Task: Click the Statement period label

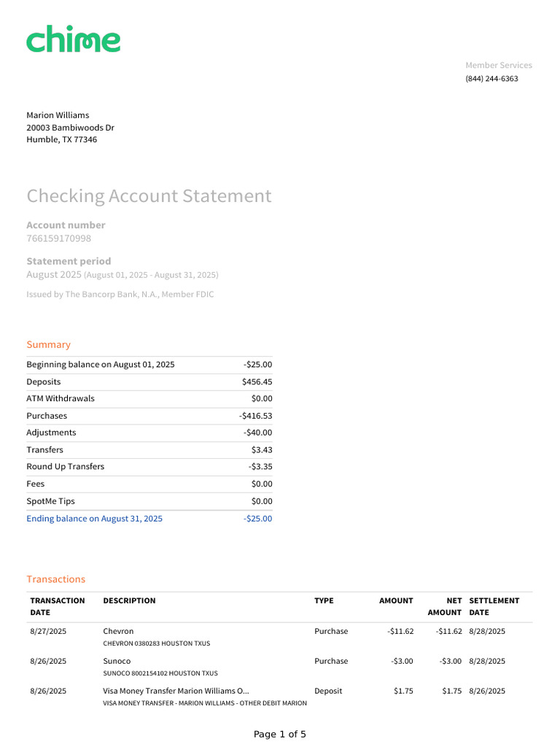Action: (x=69, y=261)
